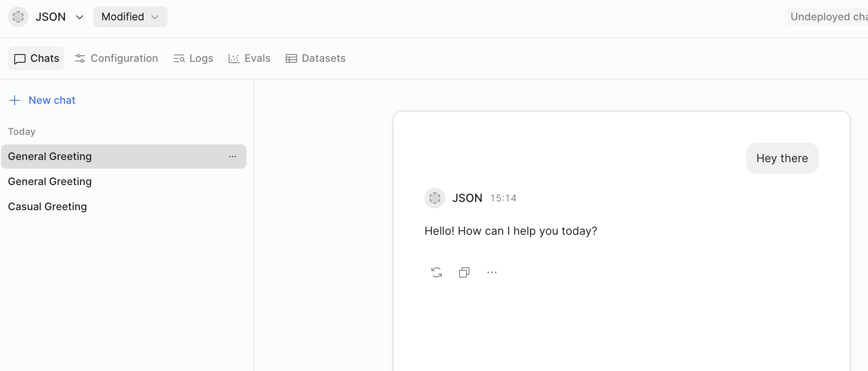The width and height of the screenshot is (868, 371).
Task: Regenerate the assistant response
Action: pyautogui.click(x=437, y=272)
